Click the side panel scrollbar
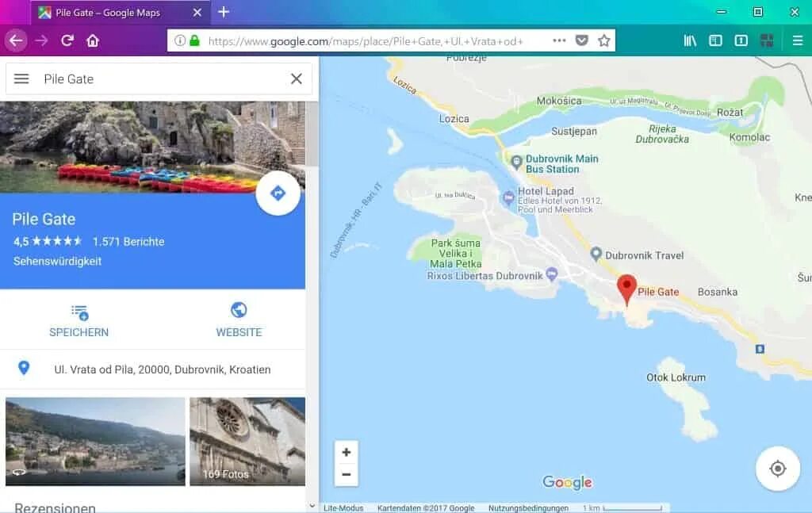The image size is (812, 513). click(x=312, y=133)
